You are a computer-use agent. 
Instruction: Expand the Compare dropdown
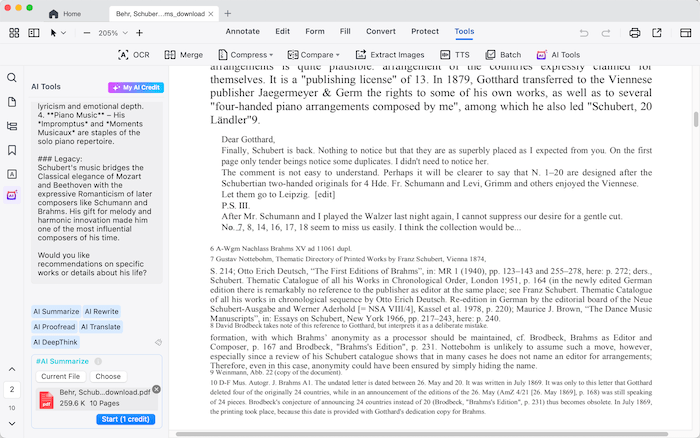(312, 55)
